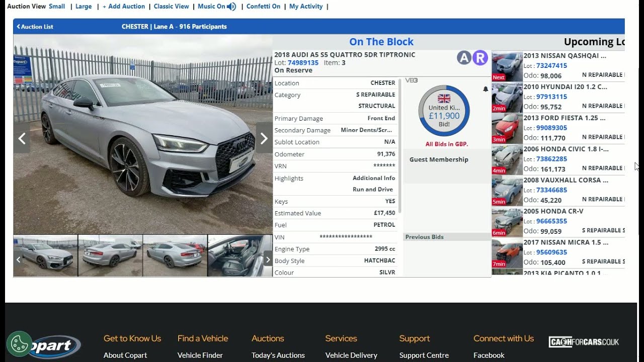
Task: Show previous vehicle photo arrow
Action: click(22, 139)
